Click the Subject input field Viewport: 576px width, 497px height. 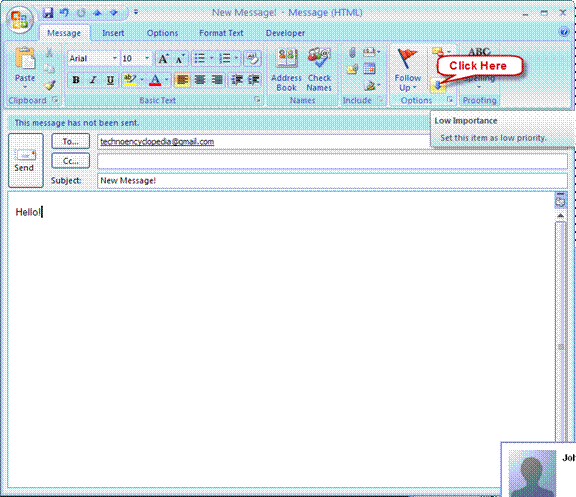[x=332, y=181]
